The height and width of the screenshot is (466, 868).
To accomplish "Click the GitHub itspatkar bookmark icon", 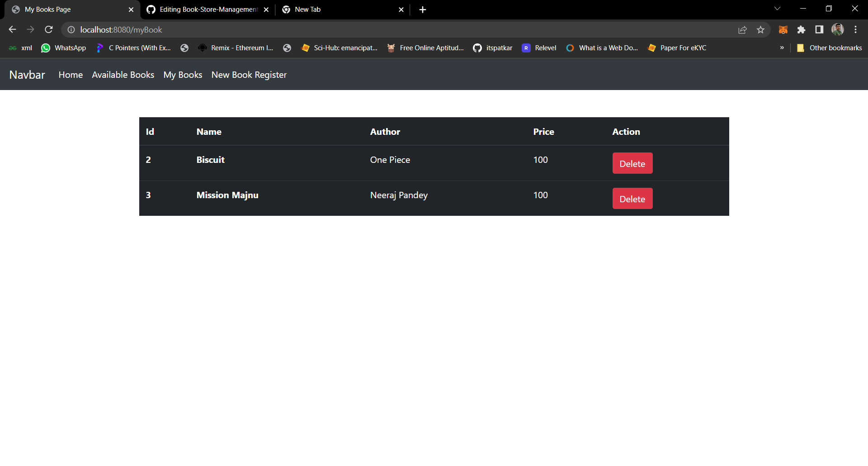I will [x=477, y=48].
